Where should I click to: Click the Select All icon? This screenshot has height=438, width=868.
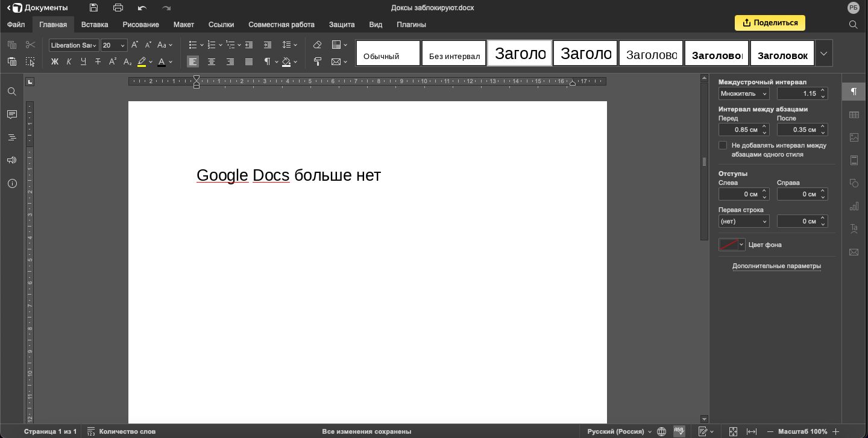pos(30,61)
